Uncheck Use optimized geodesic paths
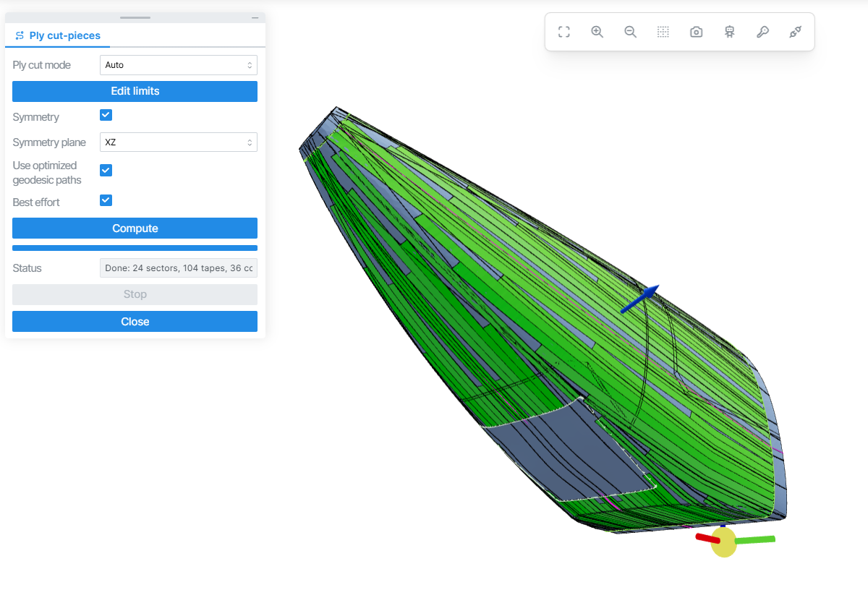The height and width of the screenshot is (590, 868). (x=106, y=170)
